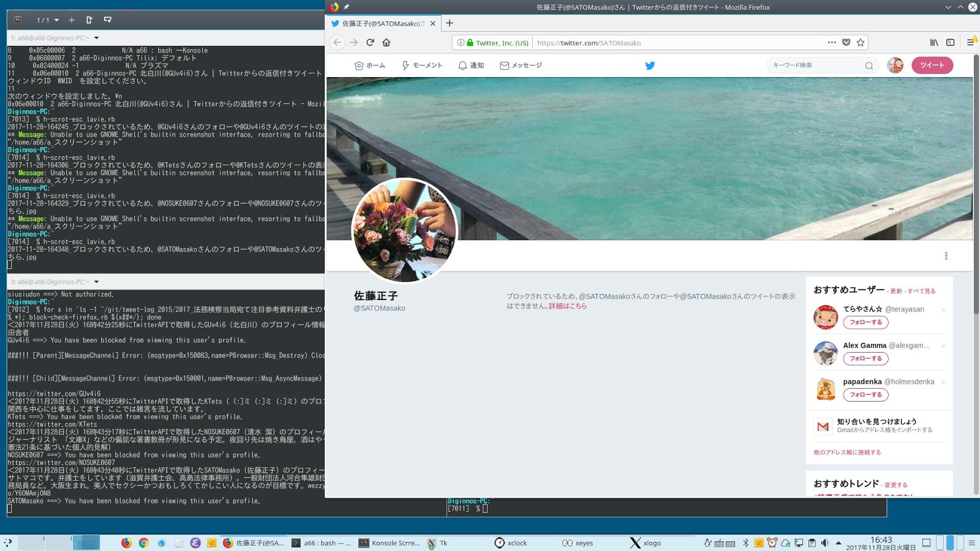Click the Twitter bird logo
Viewport: 980px width, 551px height.
click(650, 66)
